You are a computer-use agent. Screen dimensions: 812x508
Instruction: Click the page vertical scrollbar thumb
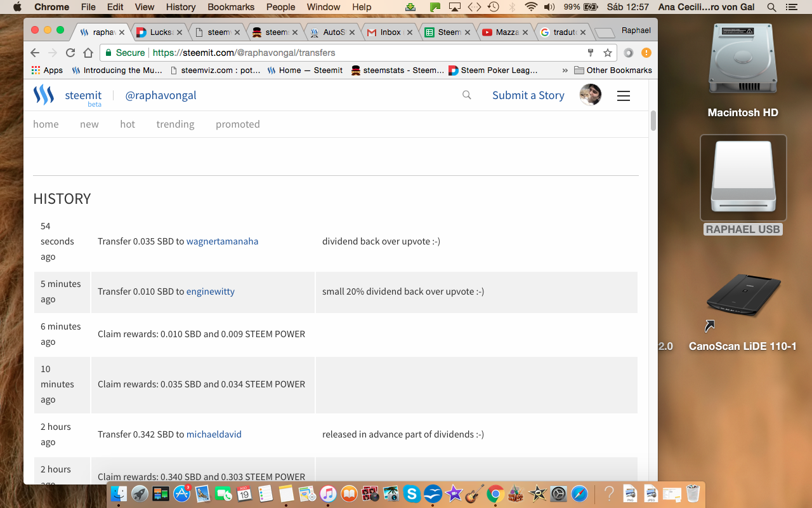coord(653,121)
